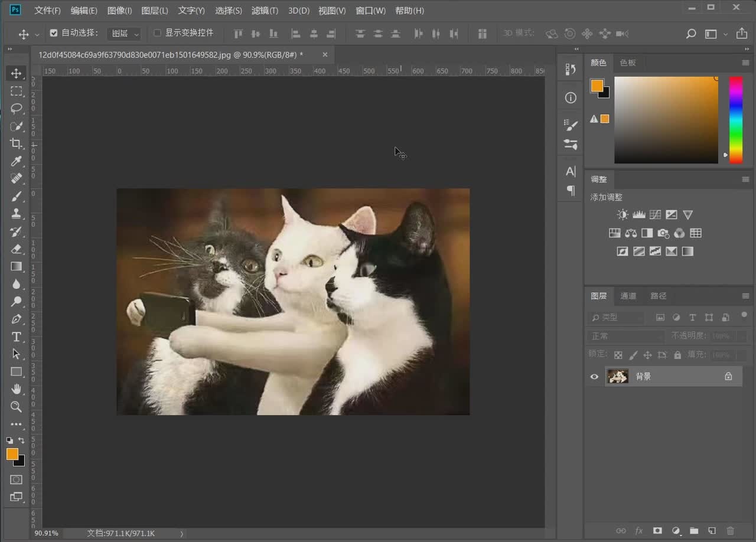Toggle the 自动选择 checkbox

coord(54,33)
